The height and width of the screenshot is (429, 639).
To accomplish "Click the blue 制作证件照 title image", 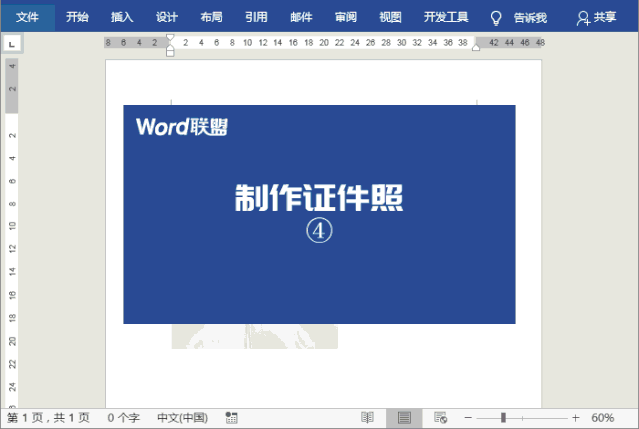I will [x=320, y=215].
